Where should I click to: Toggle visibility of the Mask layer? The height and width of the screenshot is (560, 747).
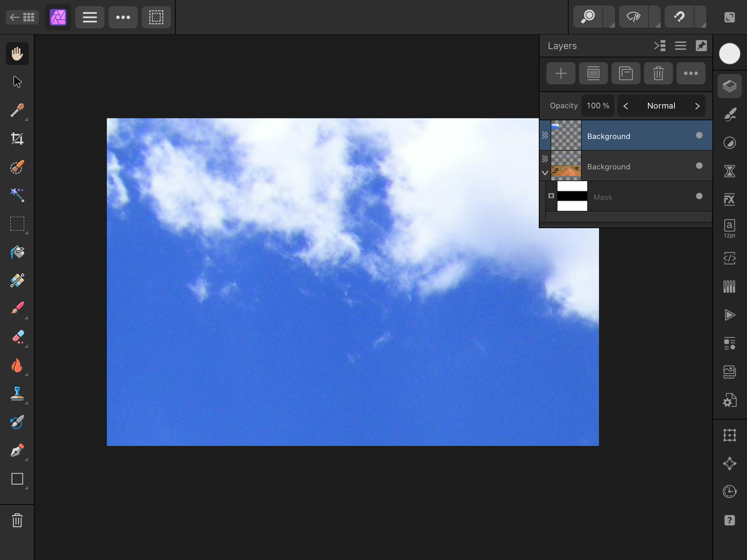pos(699,196)
